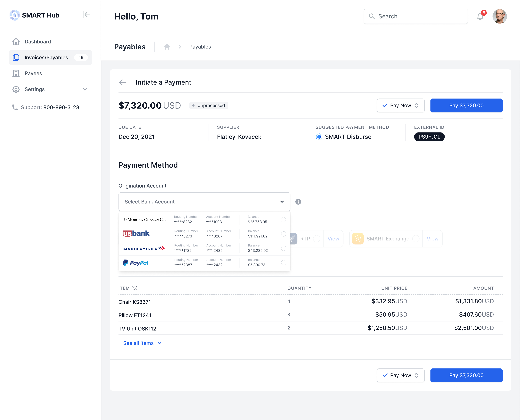This screenshot has height=420, width=520.
Task: Go back using the left arrow
Action: tap(123, 82)
